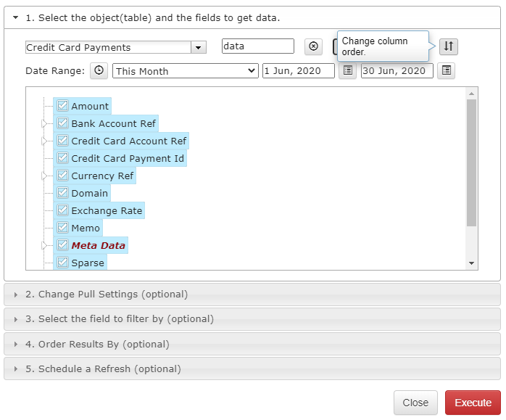
Task: Expand the Currency Ref tree node
Action: (x=44, y=176)
